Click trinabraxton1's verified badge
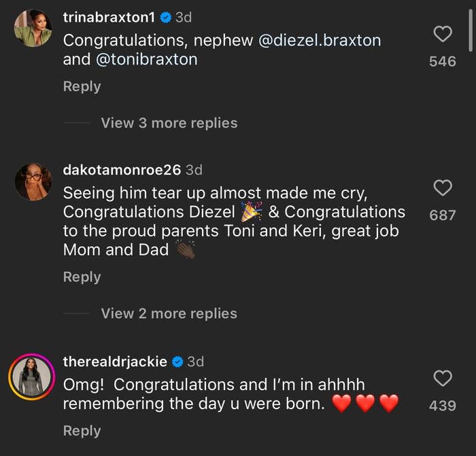The image size is (476, 456). [166, 17]
